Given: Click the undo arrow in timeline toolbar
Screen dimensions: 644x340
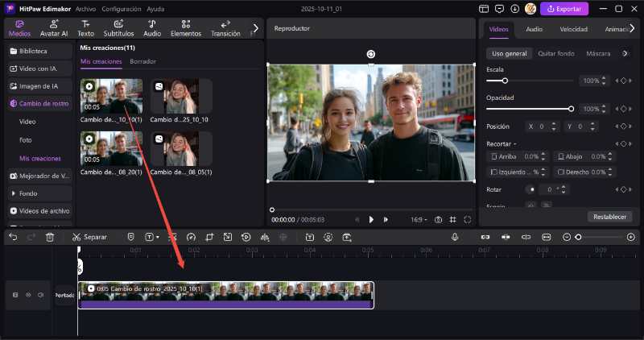Looking at the screenshot, I should pyautogui.click(x=13, y=237).
